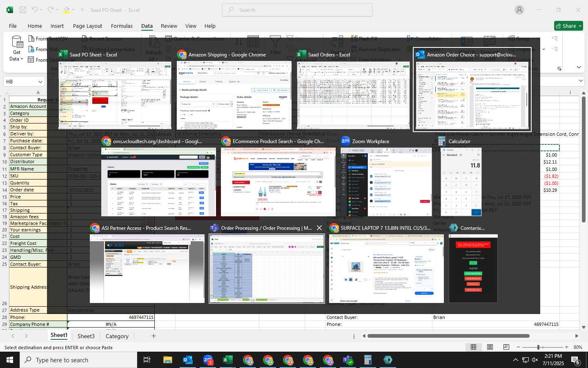Click into the Excel Search box
Image resolution: width=588 pixels, height=368 pixels.
[x=297, y=10]
